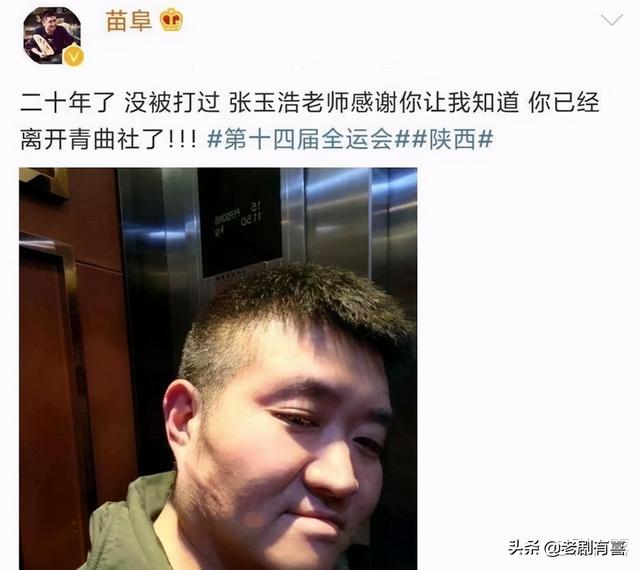Click the yellow verified V badge
This screenshot has height=570, width=640.
point(73,57)
